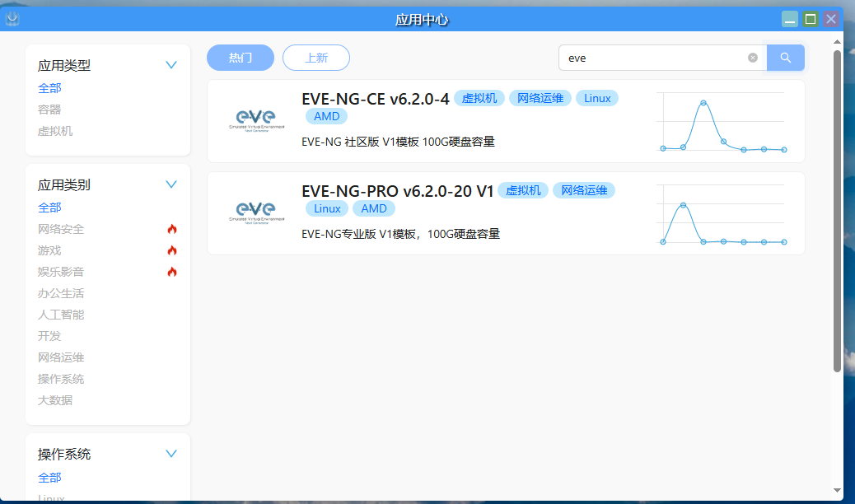Viewport: 855px width, 504px height.
Task: Maximize the 应用中心 window
Action: point(811,19)
